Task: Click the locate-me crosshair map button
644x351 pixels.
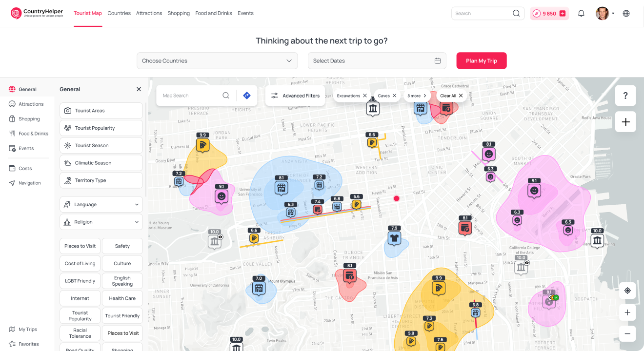Action: [627, 291]
